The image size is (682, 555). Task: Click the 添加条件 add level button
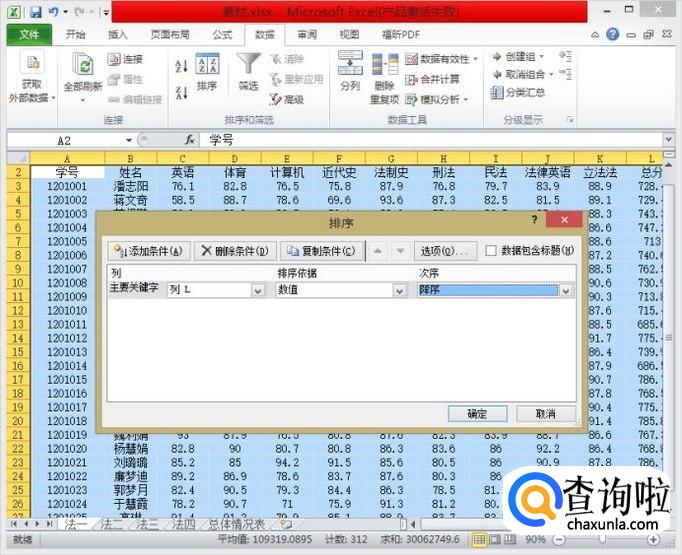(x=149, y=251)
